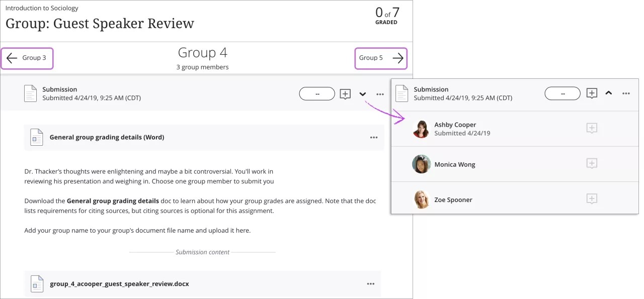The width and height of the screenshot is (644, 299).
Task: Add feedback for Monica Wong
Action: coord(592,164)
